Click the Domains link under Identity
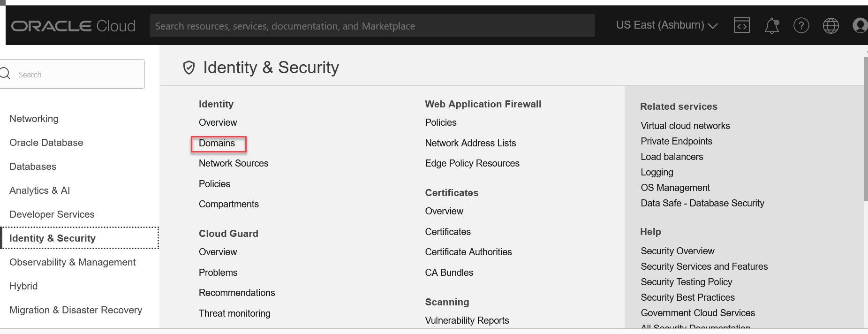 (217, 143)
